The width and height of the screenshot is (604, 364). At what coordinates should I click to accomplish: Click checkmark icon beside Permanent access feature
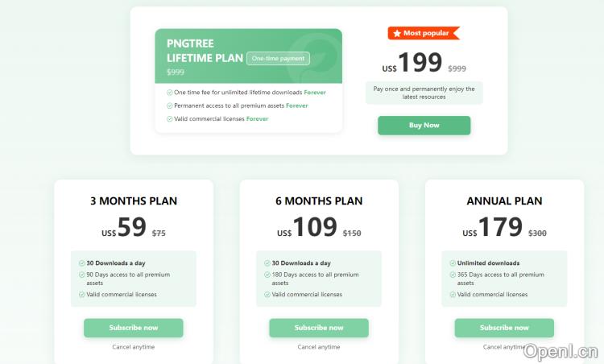pos(170,105)
